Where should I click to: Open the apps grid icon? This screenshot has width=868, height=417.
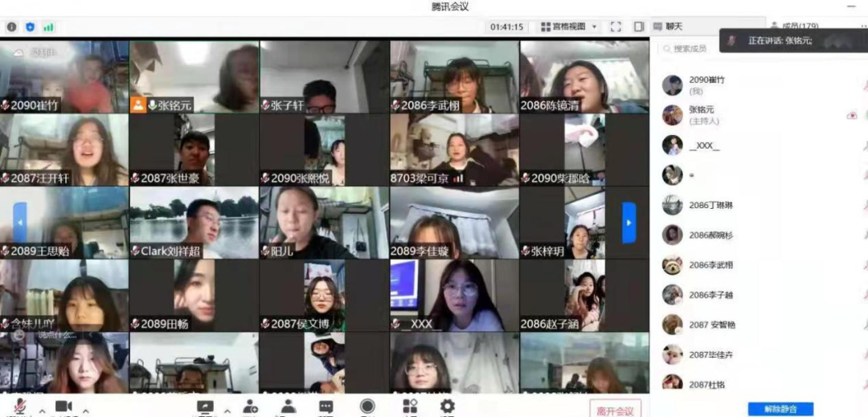410,407
